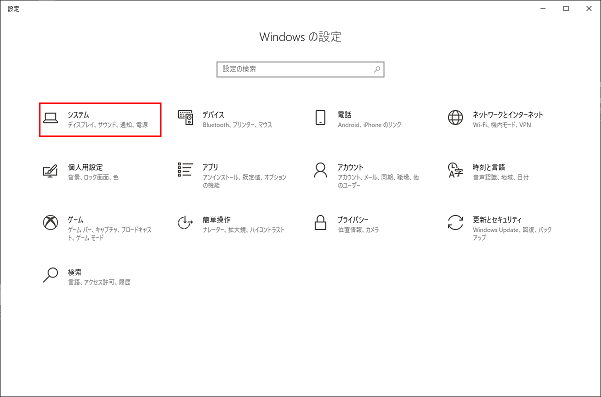Click the magnifier icon in the search box

pos(377,69)
